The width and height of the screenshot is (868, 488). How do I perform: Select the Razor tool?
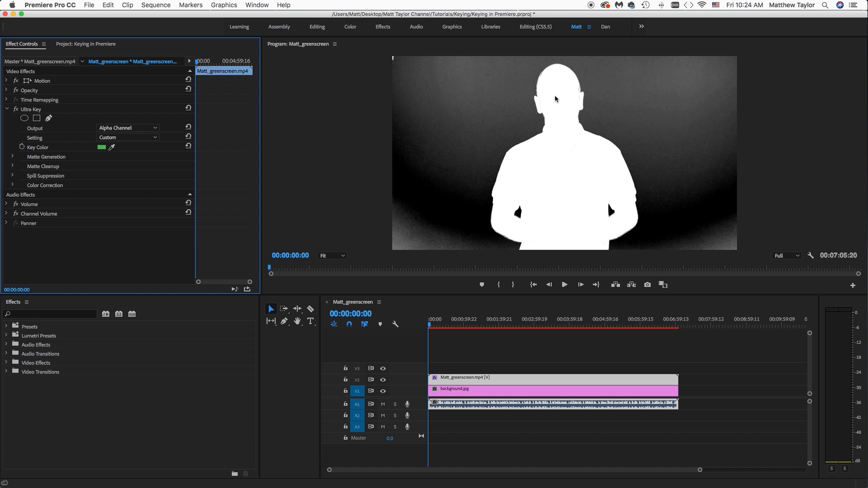[x=311, y=308]
